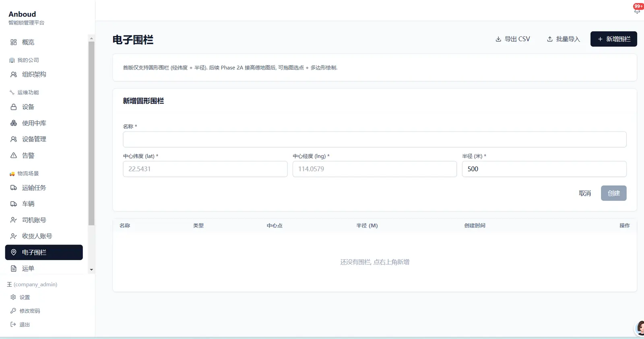Focus the 半径 (米) input with 500
Viewport: 644px width, 339px height.
click(x=544, y=169)
